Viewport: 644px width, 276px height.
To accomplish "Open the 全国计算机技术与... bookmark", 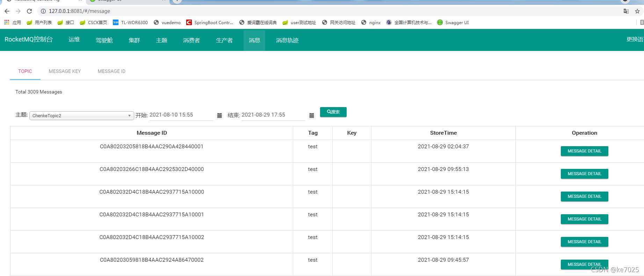I will [409, 22].
